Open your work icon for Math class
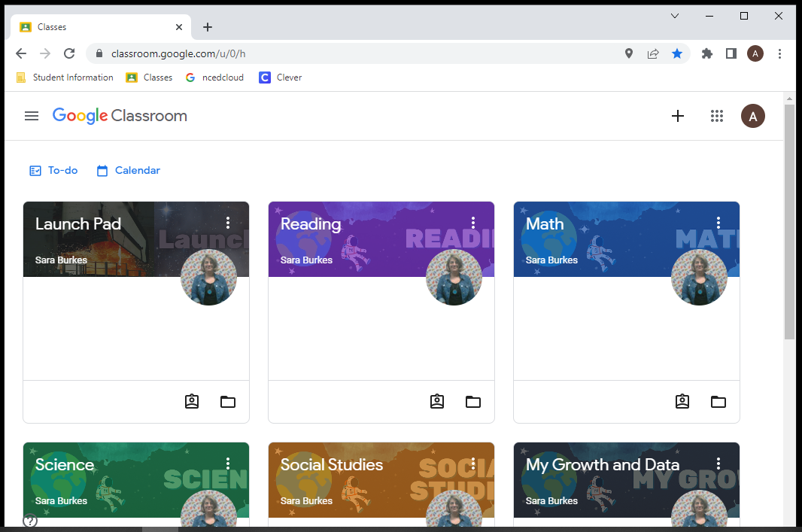Viewport: 802px width, 532px height. [x=682, y=402]
